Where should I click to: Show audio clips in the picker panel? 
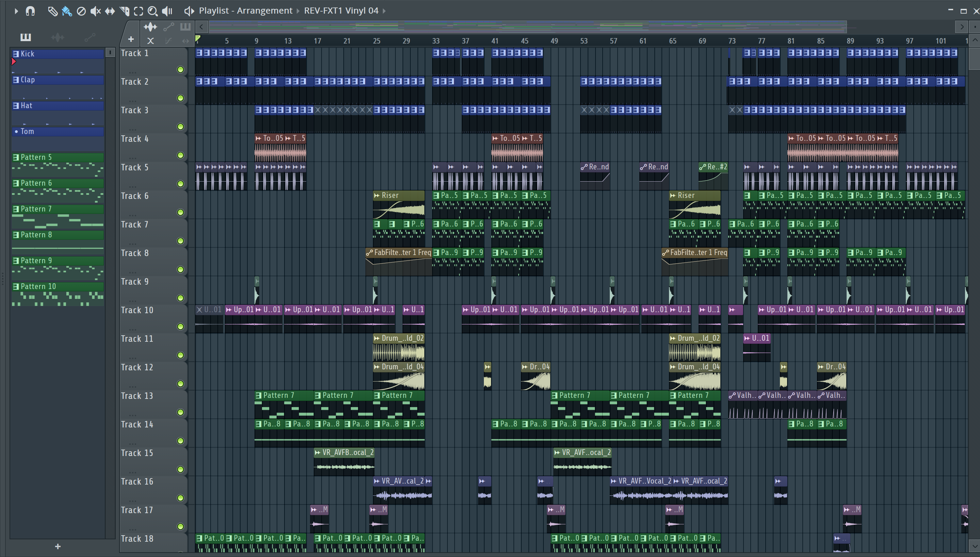(58, 37)
